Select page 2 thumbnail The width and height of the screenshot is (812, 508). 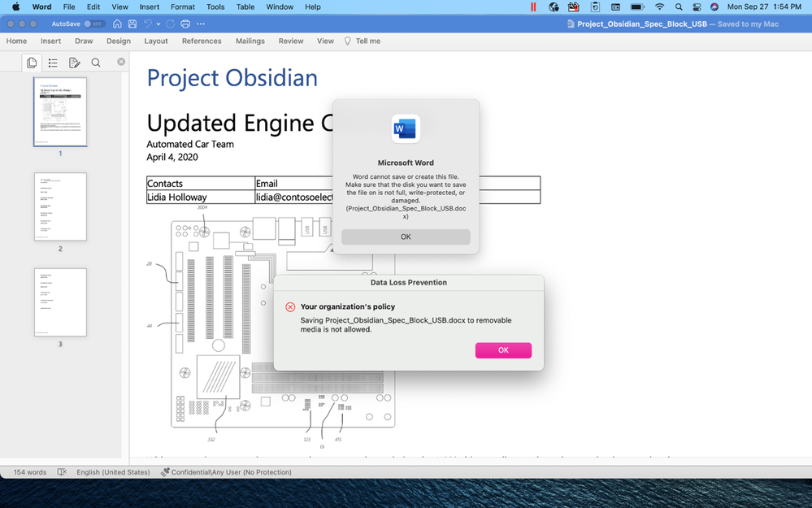[60, 206]
